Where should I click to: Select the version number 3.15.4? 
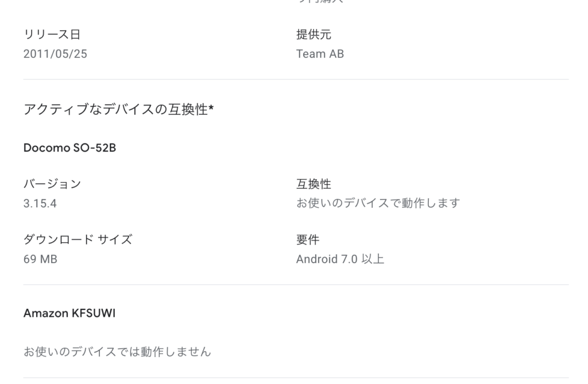[40, 204]
